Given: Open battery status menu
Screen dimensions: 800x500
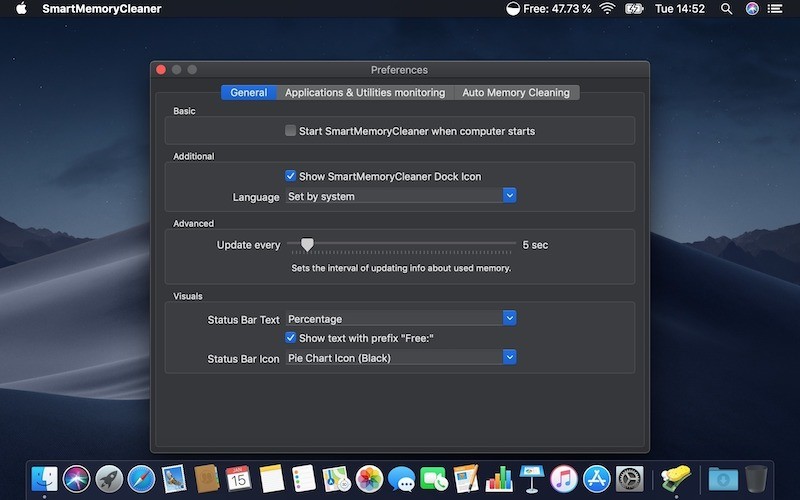Looking at the screenshot, I should pyautogui.click(x=634, y=9).
